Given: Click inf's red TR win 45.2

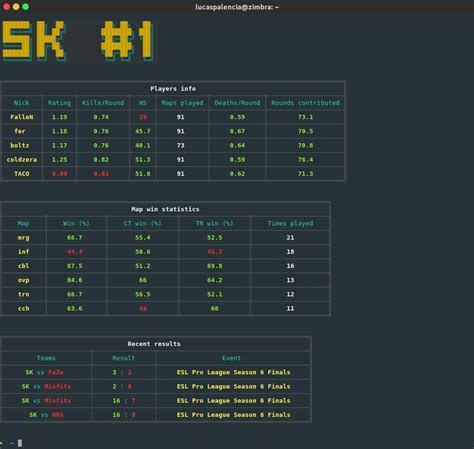Looking at the screenshot, I should (x=214, y=252).
